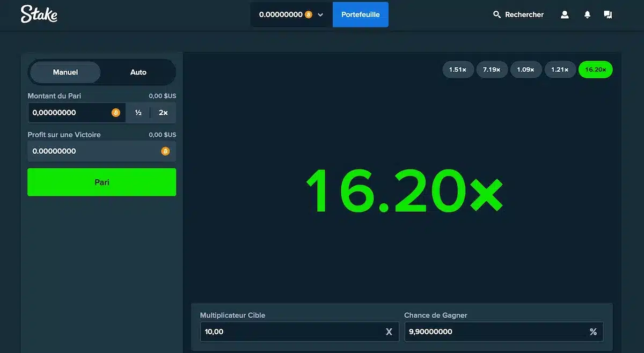Open the Portefeuille wallet button
The height and width of the screenshot is (353, 644).
click(361, 14)
